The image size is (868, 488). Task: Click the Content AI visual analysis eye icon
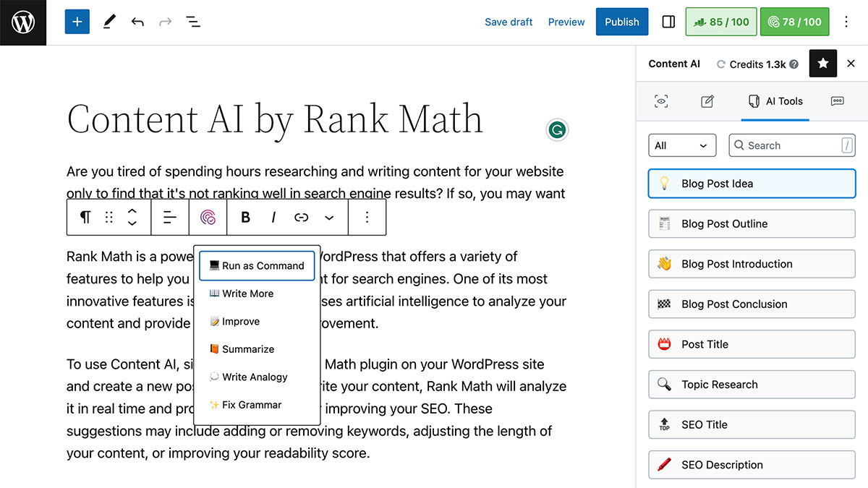pyautogui.click(x=661, y=101)
